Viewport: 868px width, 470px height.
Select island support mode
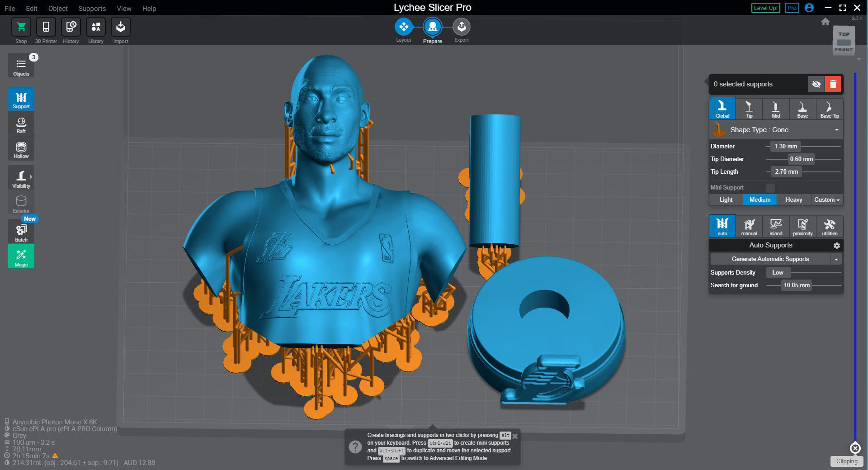776,227
